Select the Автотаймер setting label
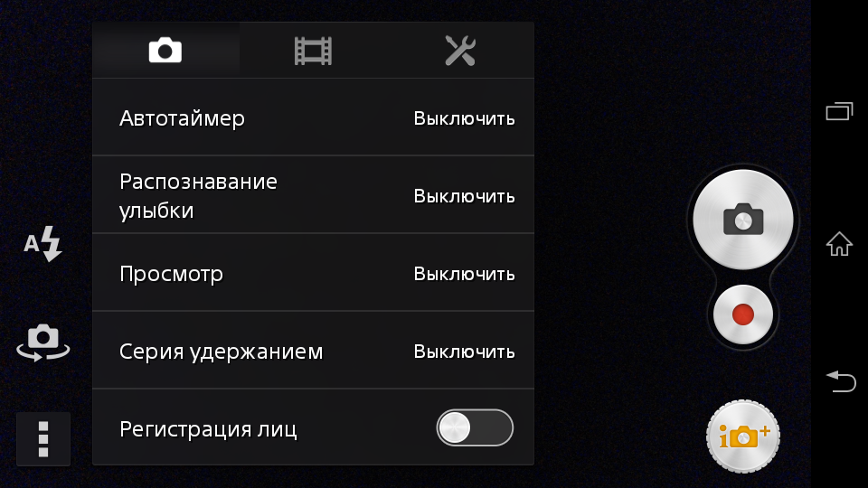This screenshot has height=488, width=868. pos(182,118)
